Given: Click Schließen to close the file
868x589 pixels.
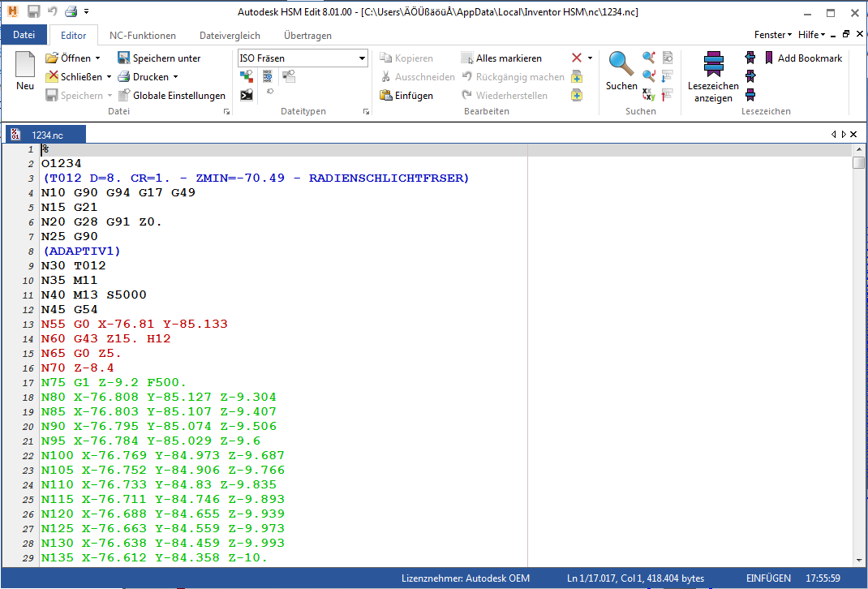Looking at the screenshot, I should click(x=75, y=76).
